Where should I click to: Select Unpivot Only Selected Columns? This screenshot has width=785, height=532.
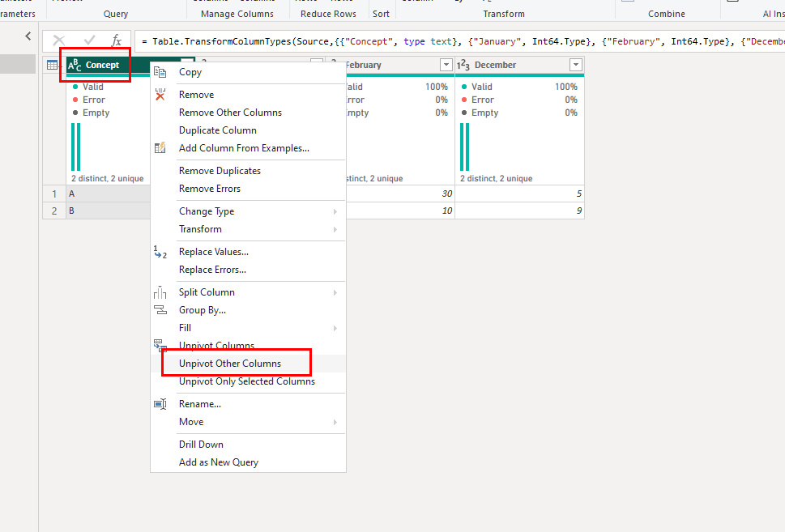[247, 381]
